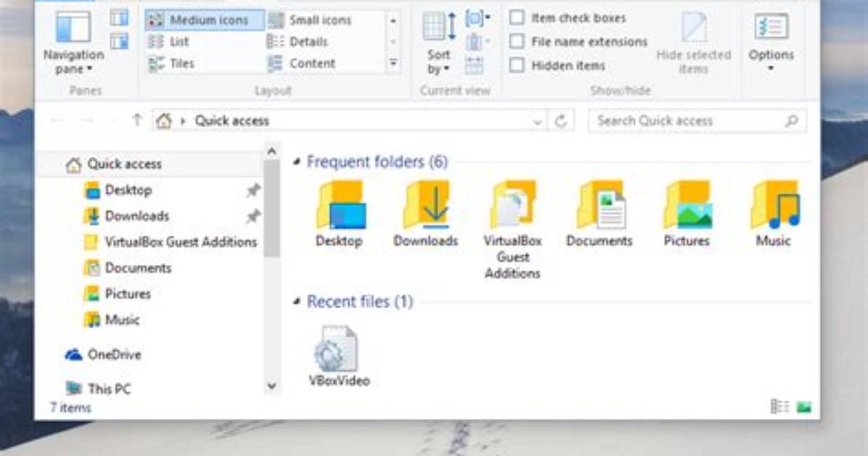Screen dimensions: 868x456
Task: Click the search magnifier icon
Action: (793, 121)
